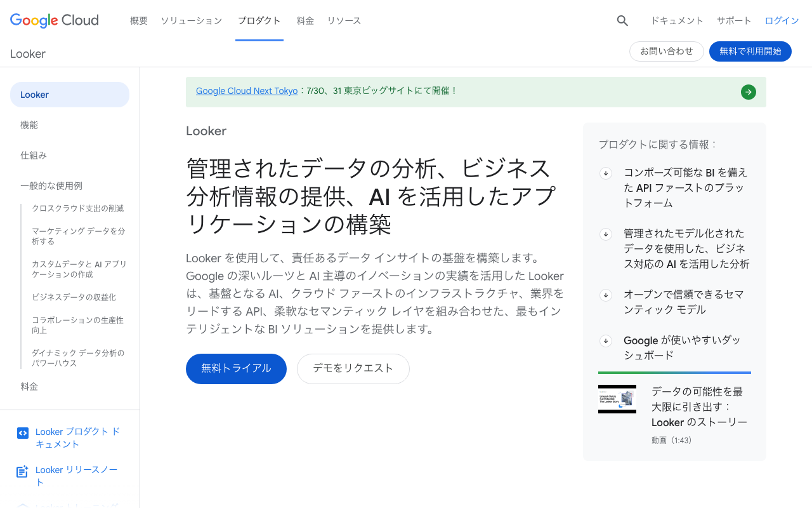Jump to 管理されたモデル化されたデータ section
Image resolution: width=812 pixels, height=508 pixels.
[x=686, y=249]
